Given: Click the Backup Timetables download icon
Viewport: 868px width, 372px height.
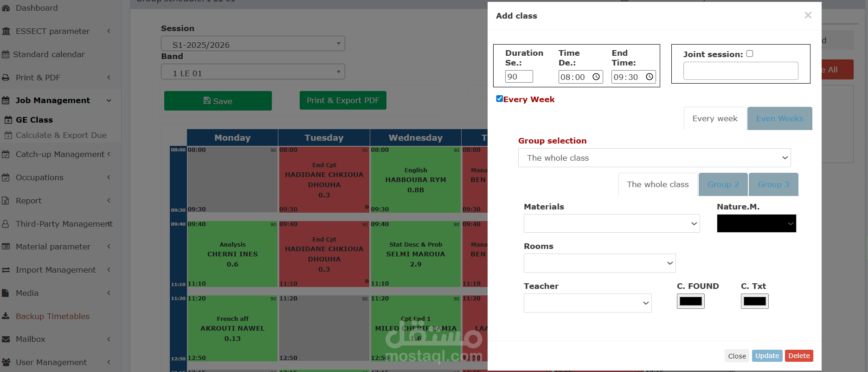Looking at the screenshot, I should [6, 316].
